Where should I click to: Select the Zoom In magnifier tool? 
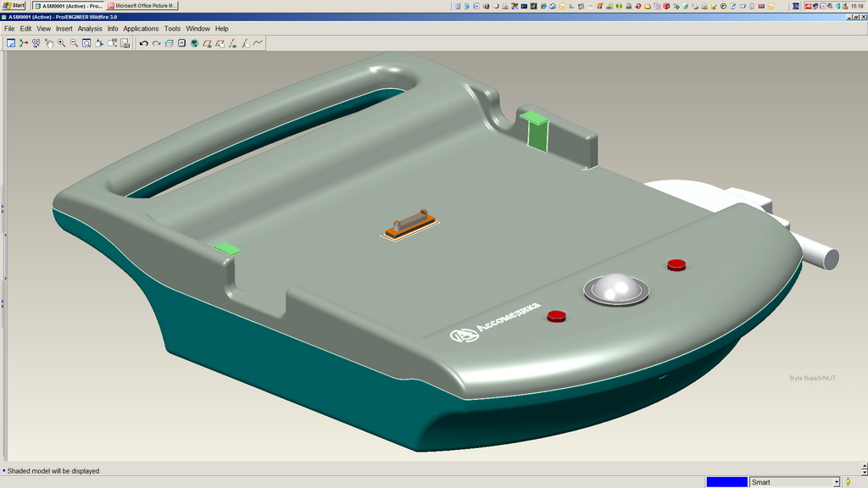[x=62, y=43]
